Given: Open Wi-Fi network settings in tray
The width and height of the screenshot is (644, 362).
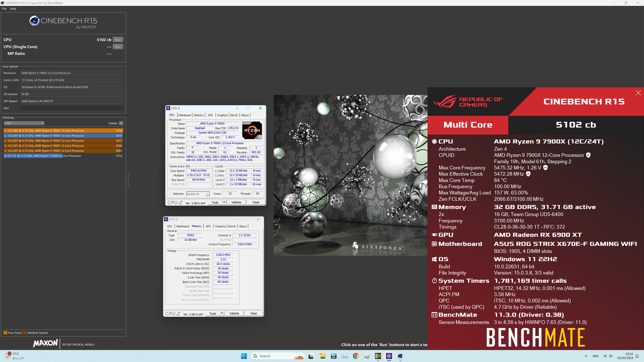Looking at the screenshot, I should tap(605, 356).
